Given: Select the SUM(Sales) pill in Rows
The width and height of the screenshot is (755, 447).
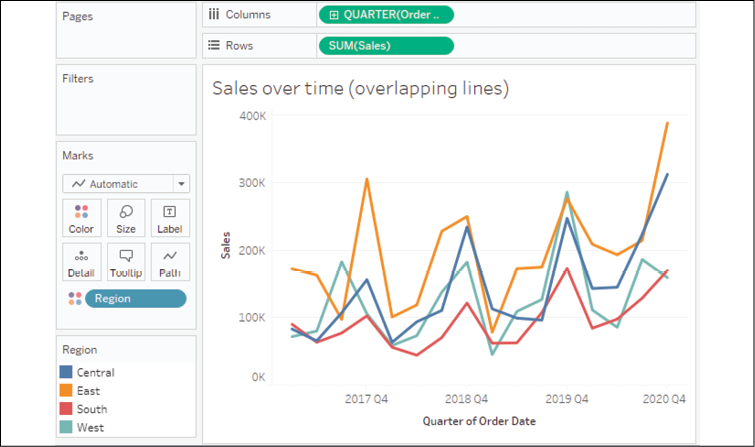Looking at the screenshot, I should pyautogui.click(x=386, y=45).
